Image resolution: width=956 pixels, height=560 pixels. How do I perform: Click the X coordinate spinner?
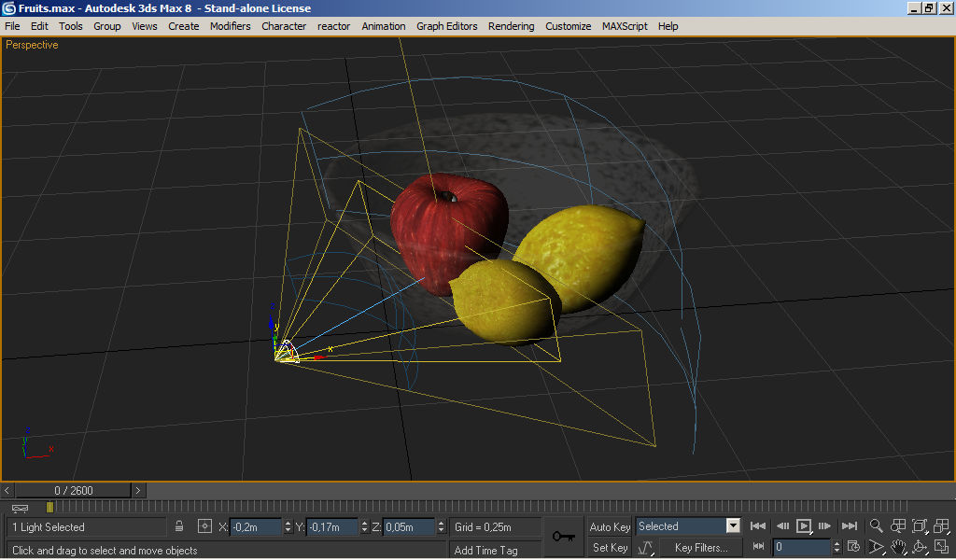click(288, 527)
